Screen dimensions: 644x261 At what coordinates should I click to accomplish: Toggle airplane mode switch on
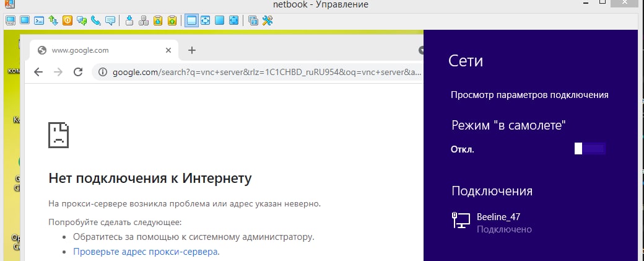590,149
